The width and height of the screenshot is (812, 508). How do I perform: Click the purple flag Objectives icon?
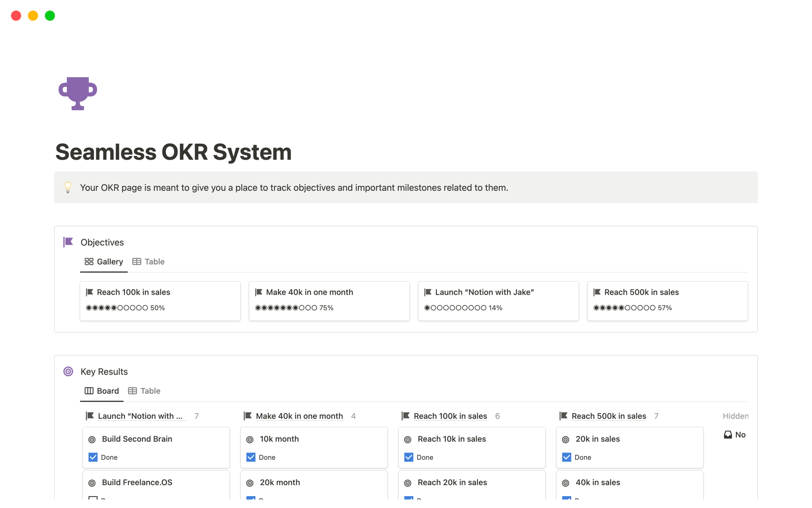coord(68,242)
